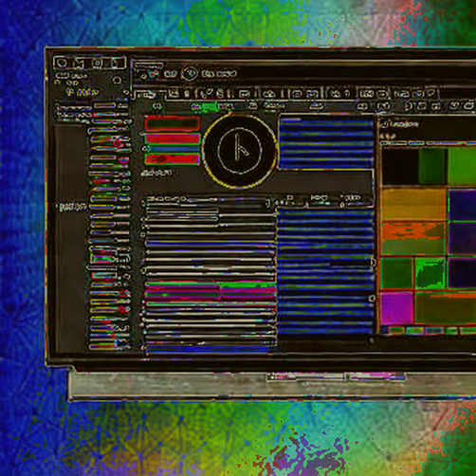Toggle circle marker on right blue list edge
Viewport: 476px width, 476px height.
click(373, 298)
